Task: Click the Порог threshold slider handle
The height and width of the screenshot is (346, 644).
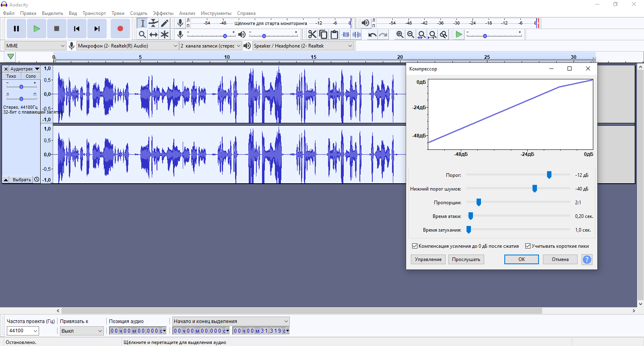Action: pos(549,175)
